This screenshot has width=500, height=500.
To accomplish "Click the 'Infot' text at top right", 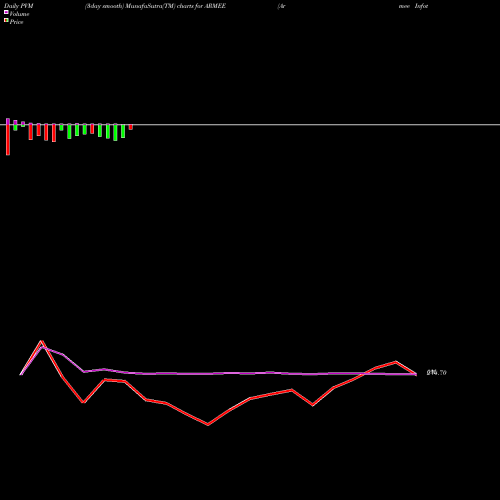I will tap(421, 6).
